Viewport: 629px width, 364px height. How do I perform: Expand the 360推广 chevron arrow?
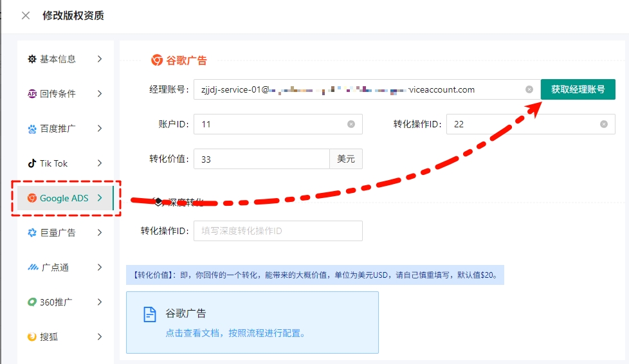coord(100,302)
